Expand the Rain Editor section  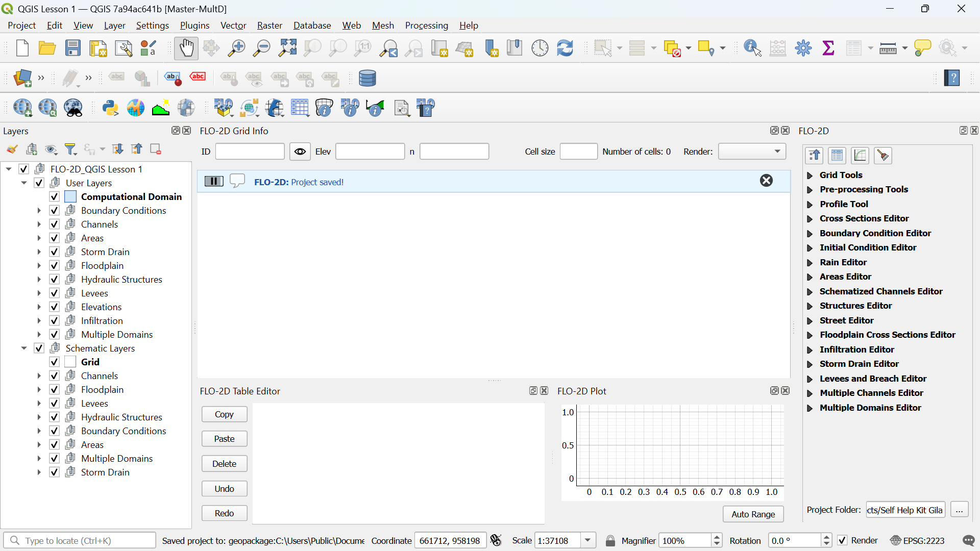tap(810, 263)
